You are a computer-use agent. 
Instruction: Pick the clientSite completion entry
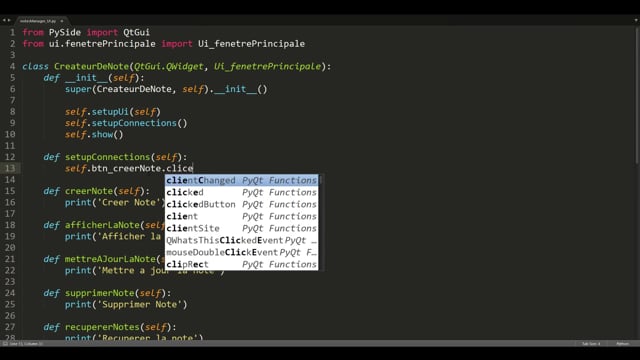tap(241, 229)
